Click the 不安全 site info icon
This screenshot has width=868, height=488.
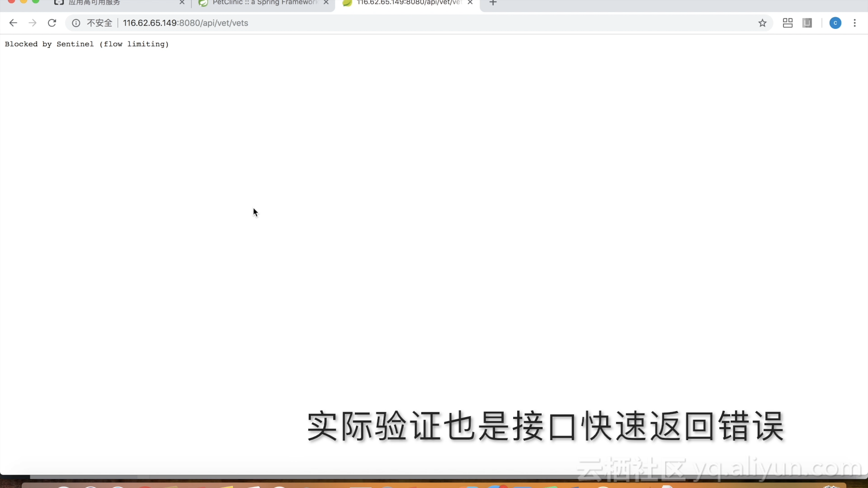75,23
